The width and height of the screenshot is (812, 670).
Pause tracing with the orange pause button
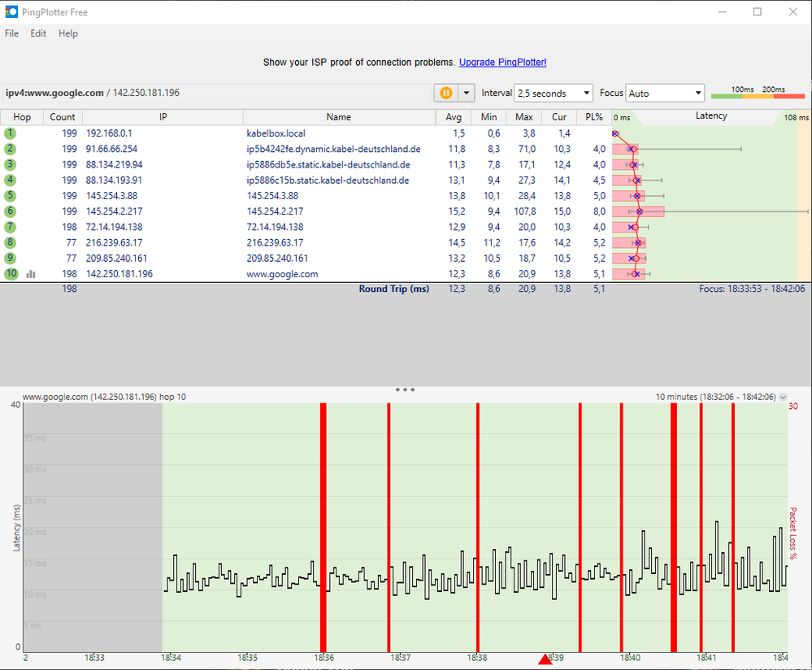coord(446,93)
